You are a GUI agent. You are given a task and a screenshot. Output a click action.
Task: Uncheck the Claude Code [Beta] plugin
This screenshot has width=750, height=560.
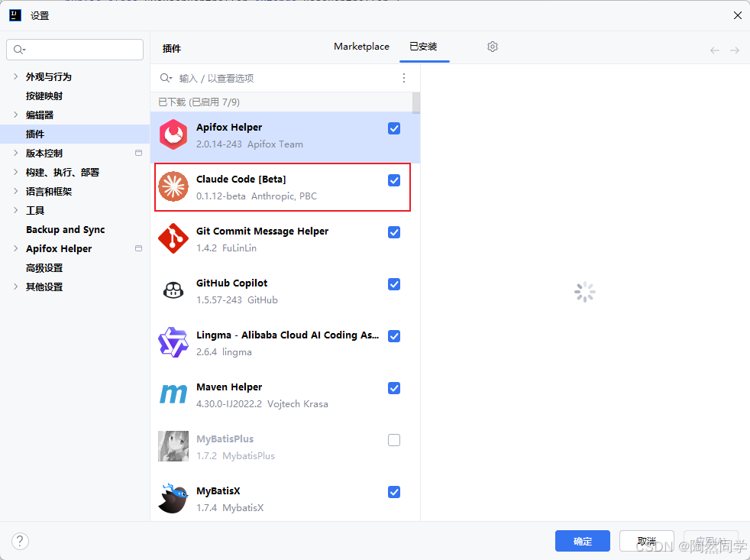[394, 180]
